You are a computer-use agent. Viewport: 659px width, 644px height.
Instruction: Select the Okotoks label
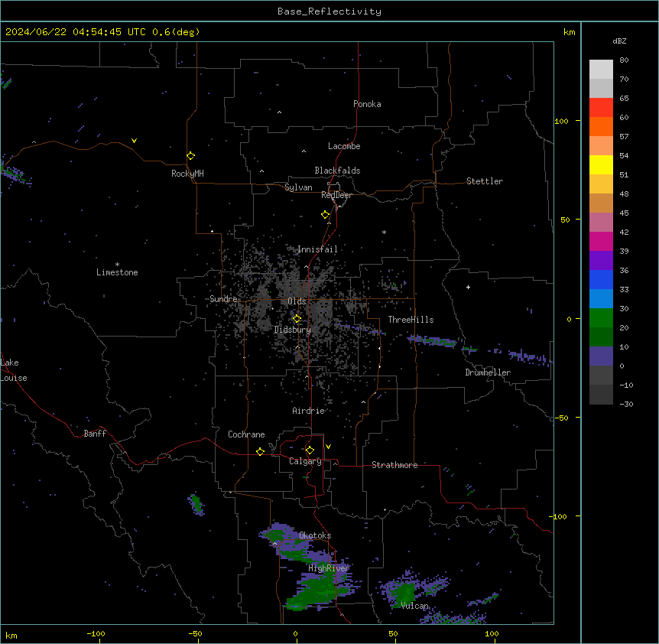click(x=315, y=535)
